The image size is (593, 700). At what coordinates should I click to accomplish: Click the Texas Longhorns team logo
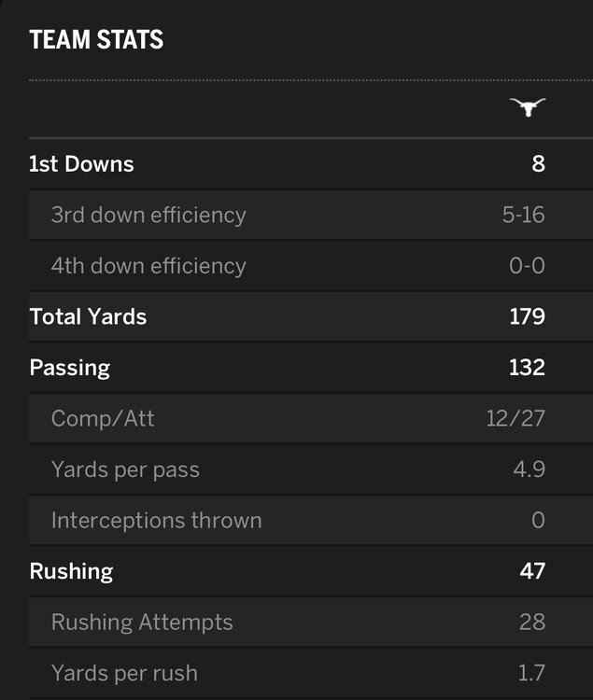[528, 107]
